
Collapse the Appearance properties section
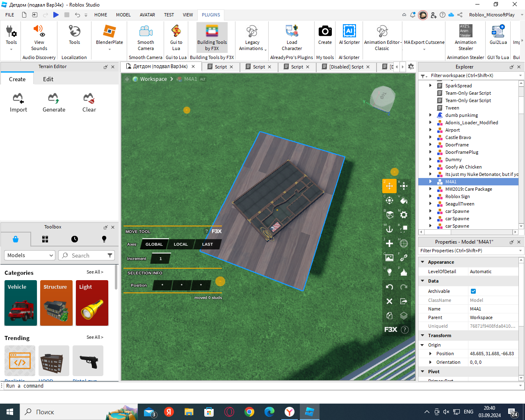click(x=422, y=262)
